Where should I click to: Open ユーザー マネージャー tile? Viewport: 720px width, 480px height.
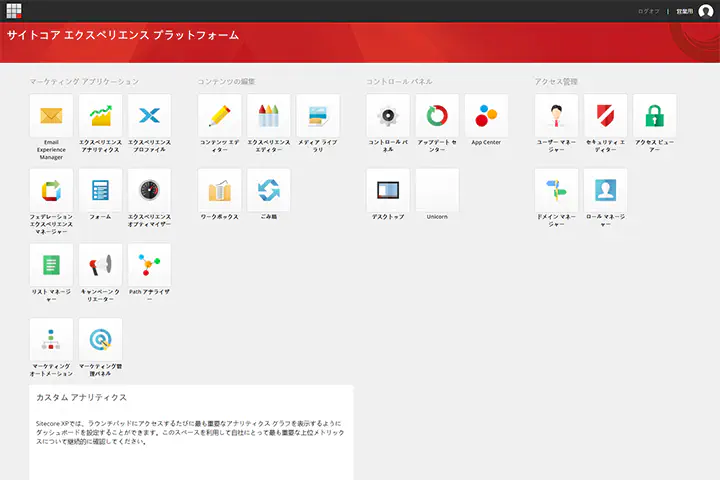tap(557, 116)
